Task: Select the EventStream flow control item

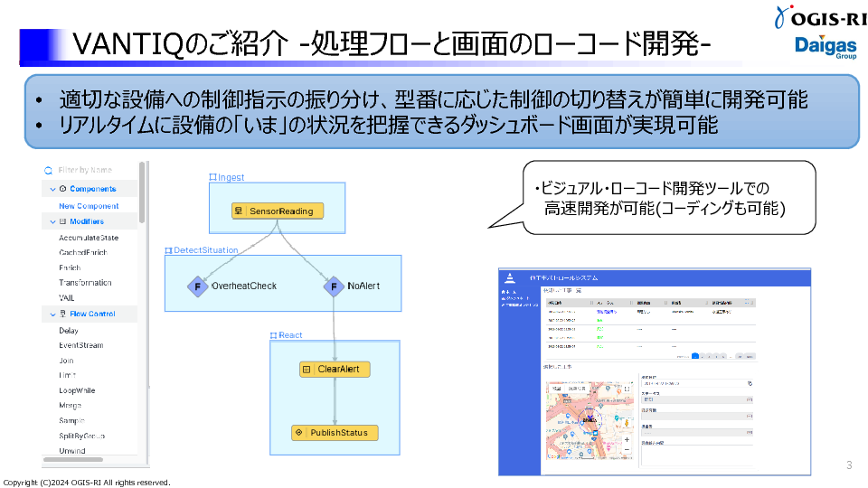Action: (80, 345)
